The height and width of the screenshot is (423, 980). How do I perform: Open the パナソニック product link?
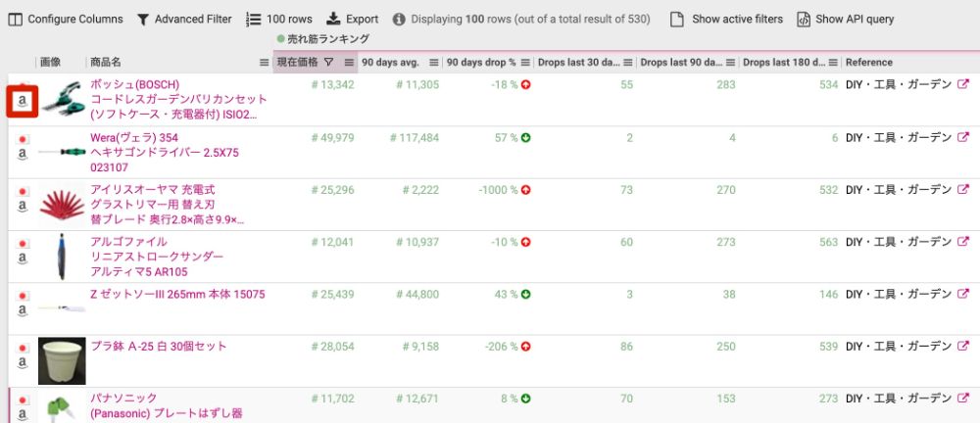point(166,405)
